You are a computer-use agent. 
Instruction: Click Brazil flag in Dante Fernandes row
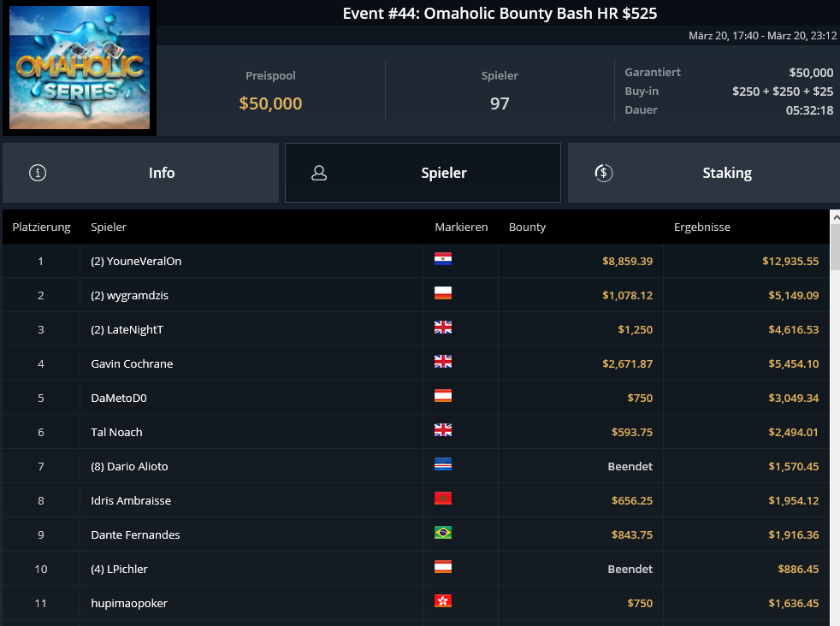[x=443, y=533]
